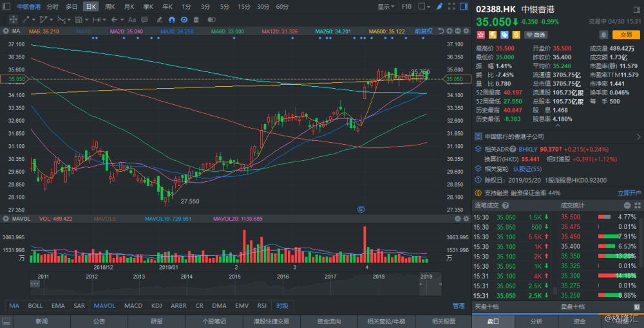Switch to the 周K chart tab
644x328 pixels.
(x=110, y=6)
